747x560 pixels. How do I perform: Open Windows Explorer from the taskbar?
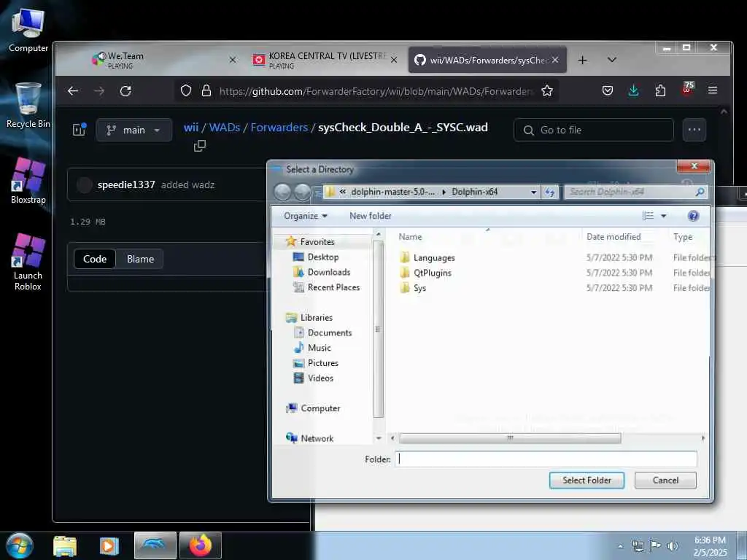click(x=65, y=545)
